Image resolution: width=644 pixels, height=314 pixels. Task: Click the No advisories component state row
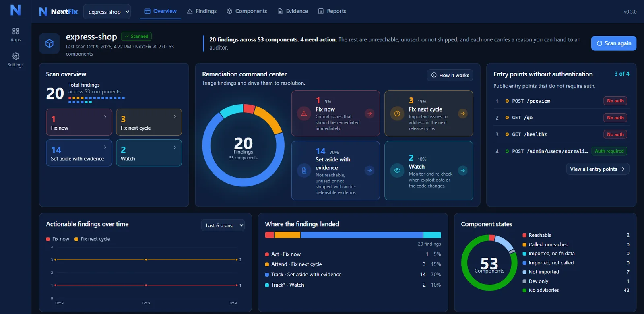576,290
